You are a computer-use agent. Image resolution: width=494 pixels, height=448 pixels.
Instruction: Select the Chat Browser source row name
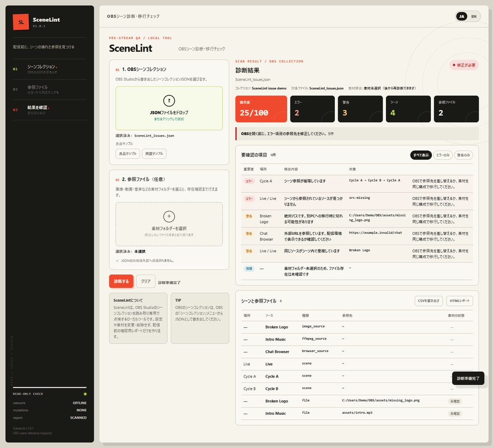[x=277, y=352]
